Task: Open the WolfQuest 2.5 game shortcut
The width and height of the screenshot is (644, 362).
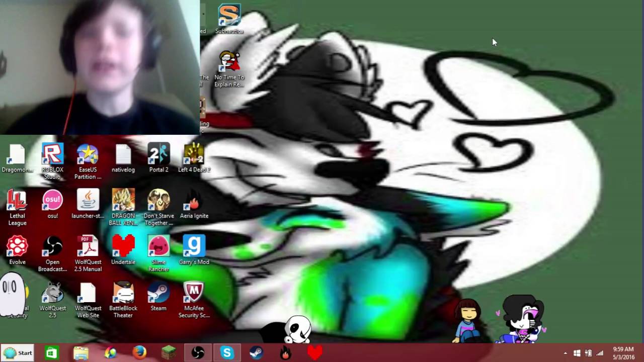Action: click(53, 300)
